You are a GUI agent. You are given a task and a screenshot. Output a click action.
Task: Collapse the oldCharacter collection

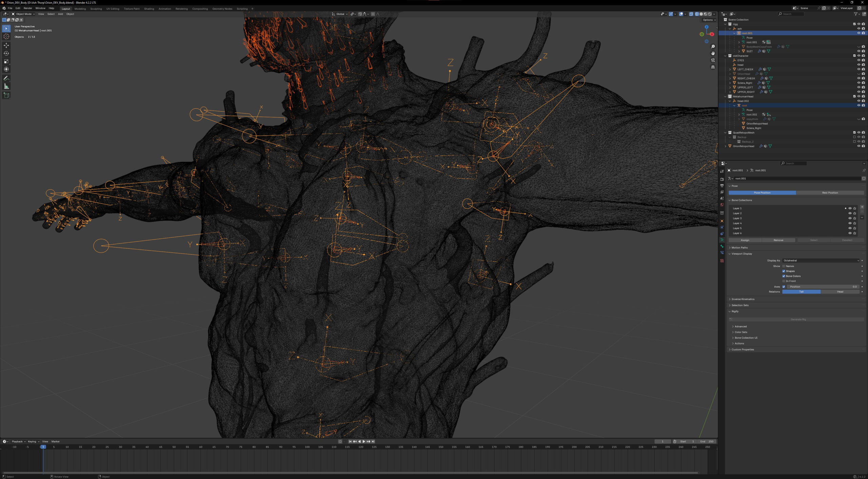click(726, 56)
